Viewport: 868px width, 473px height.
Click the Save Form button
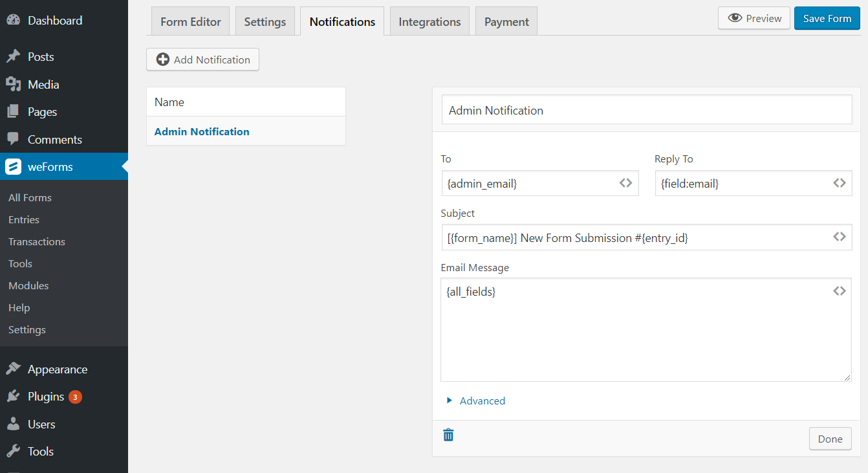(827, 18)
